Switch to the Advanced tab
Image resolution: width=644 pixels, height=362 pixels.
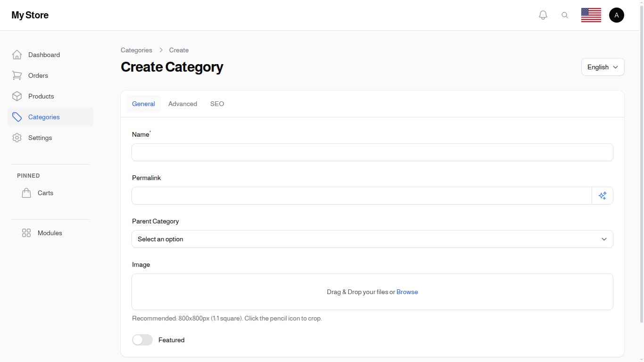[182, 104]
